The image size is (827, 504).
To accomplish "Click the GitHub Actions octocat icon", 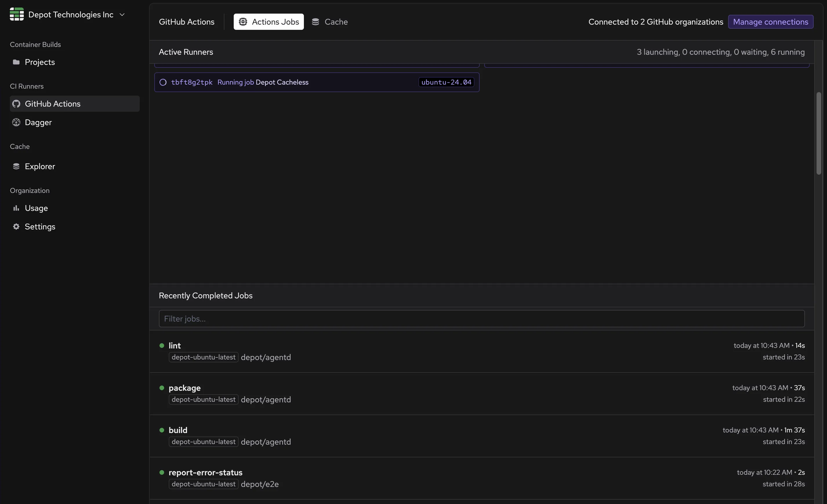I will (16, 104).
